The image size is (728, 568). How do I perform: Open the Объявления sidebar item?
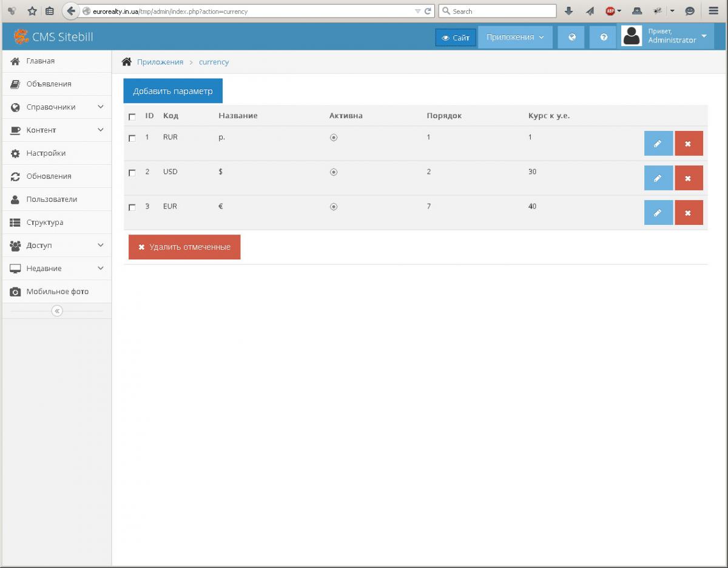click(56, 84)
